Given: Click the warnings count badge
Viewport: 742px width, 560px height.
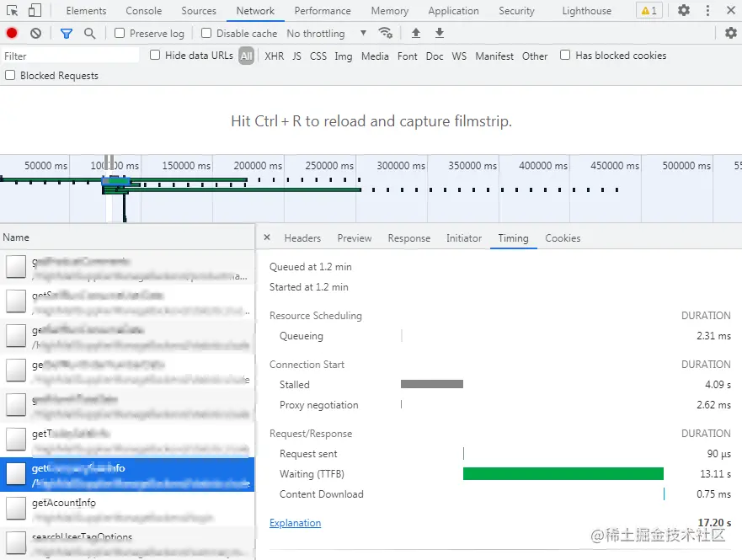Looking at the screenshot, I should tap(649, 10).
